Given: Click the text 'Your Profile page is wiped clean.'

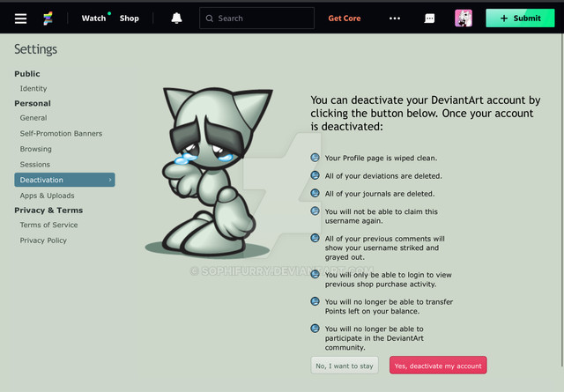Looking at the screenshot, I should click(381, 159).
